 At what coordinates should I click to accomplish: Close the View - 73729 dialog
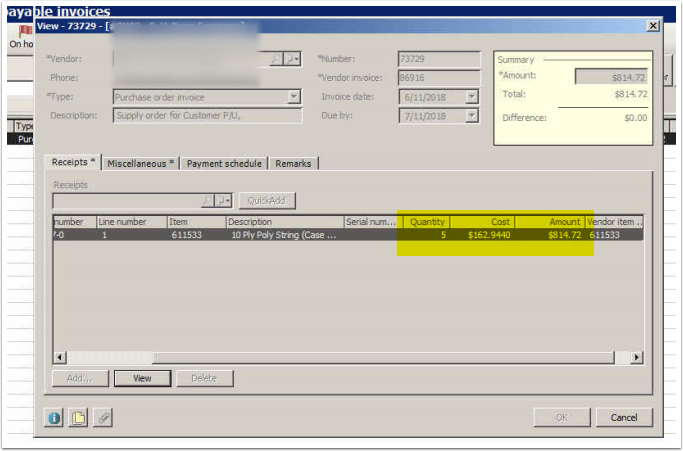653,26
